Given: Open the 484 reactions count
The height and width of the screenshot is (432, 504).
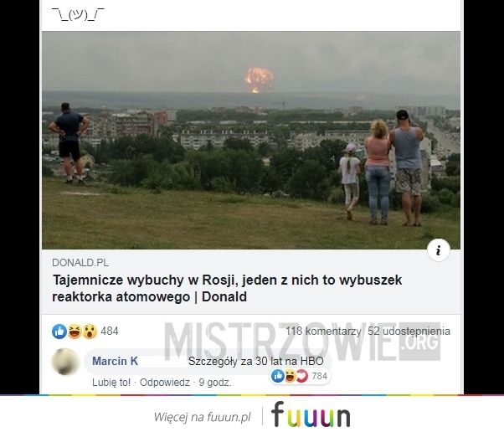Looking at the screenshot, I should click(x=110, y=331).
